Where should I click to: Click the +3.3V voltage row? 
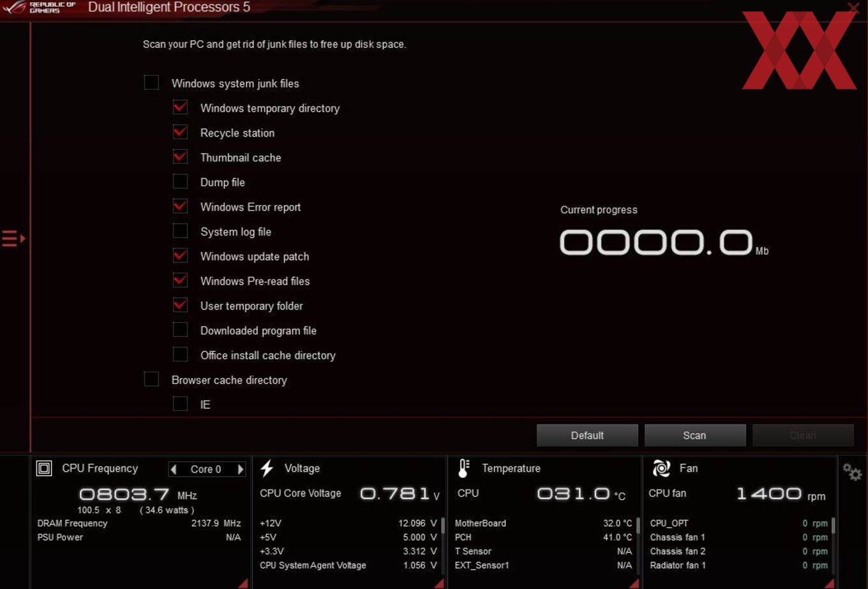click(348, 551)
